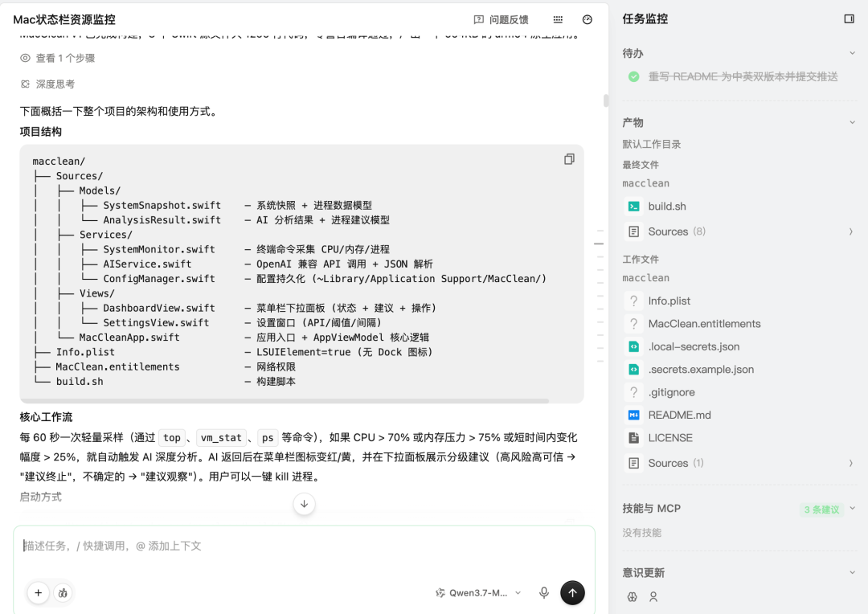Click the 没有技能 text

click(641, 533)
